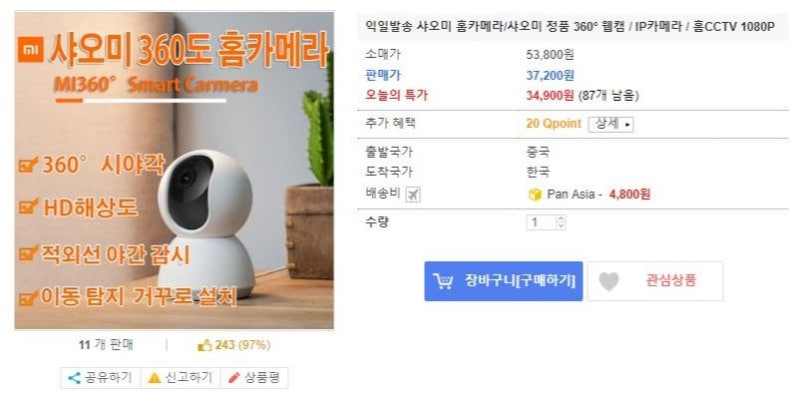Click the yellow Pan Asia package icon
Viewport: 800px width, 401px height.
(x=534, y=194)
